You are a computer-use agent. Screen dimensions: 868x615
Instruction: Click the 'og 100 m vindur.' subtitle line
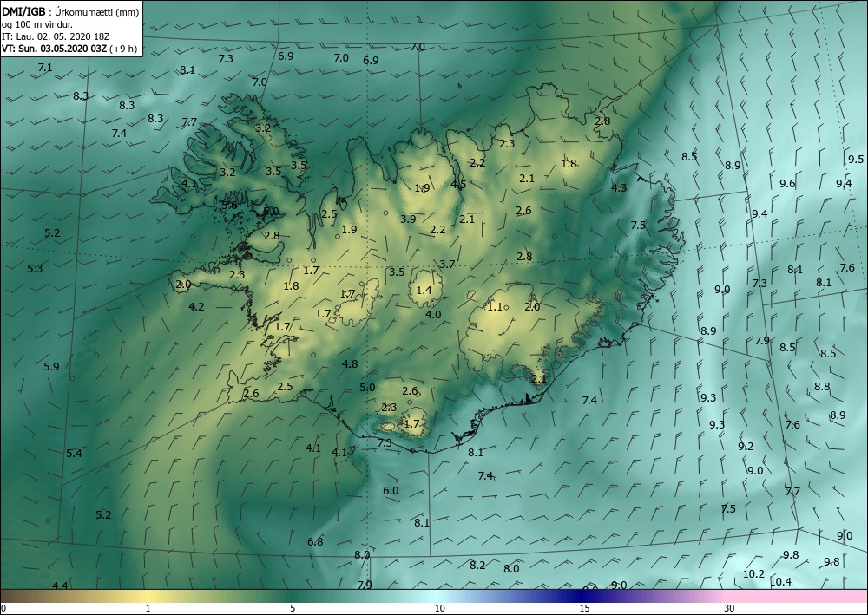(37, 23)
